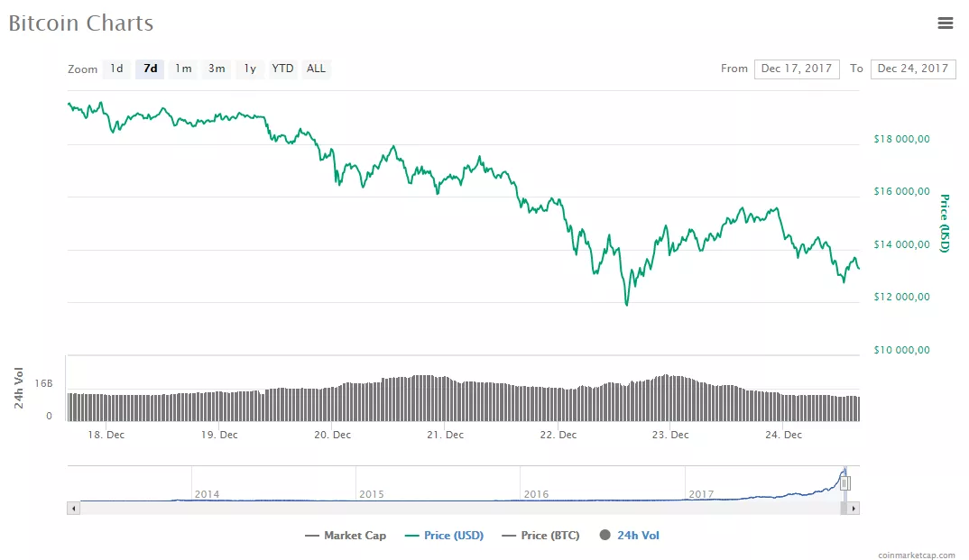The width and height of the screenshot is (969, 560).
Task: Click the navigator right scroll arrow
Action: pyautogui.click(x=854, y=509)
